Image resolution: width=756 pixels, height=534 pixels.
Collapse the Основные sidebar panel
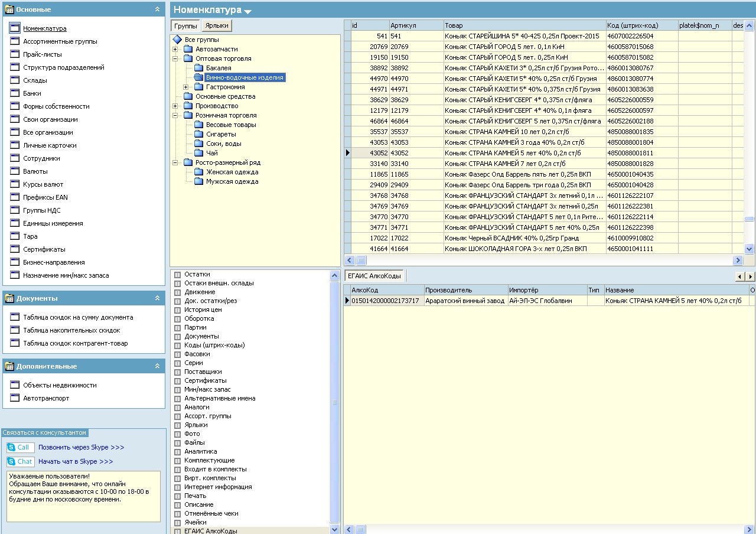point(157,9)
